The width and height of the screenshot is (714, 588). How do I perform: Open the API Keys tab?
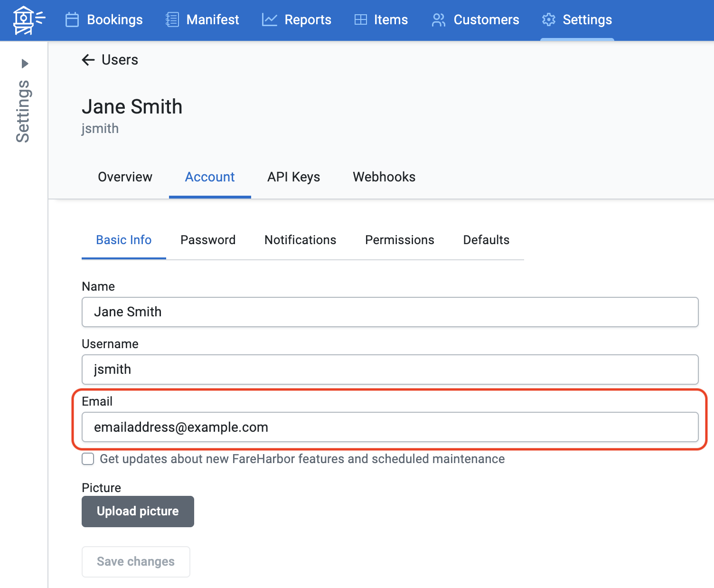pyautogui.click(x=293, y=177)
